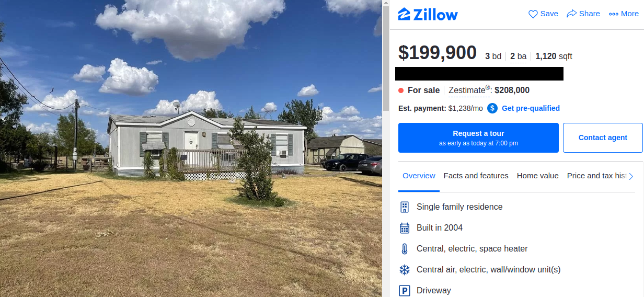This screenshot has width=644, height=297.
Task: Click the dollar sign pre-qualified icon
Action: (x=492, y=108)
